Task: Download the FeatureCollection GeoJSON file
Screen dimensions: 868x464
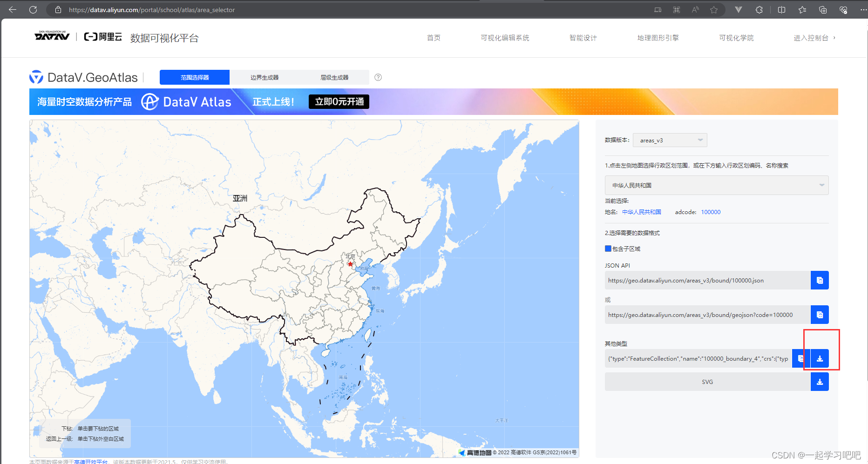Action: click(820, 358)
